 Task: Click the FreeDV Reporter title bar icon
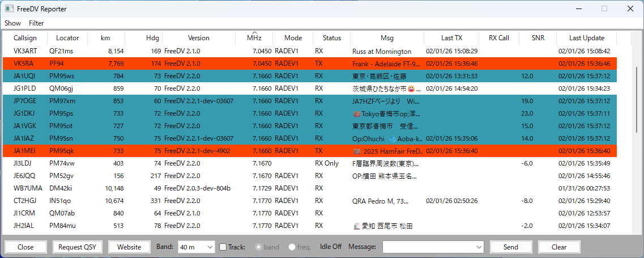click(8, 9)
